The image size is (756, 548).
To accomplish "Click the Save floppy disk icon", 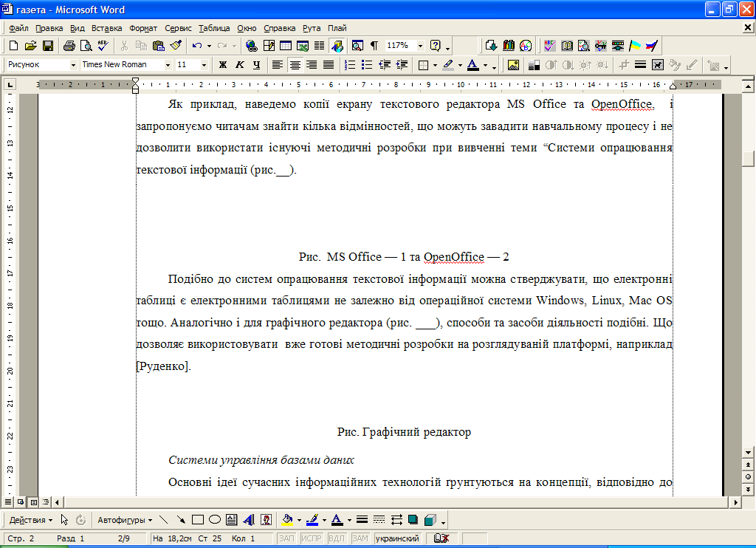I will (48, 46).
